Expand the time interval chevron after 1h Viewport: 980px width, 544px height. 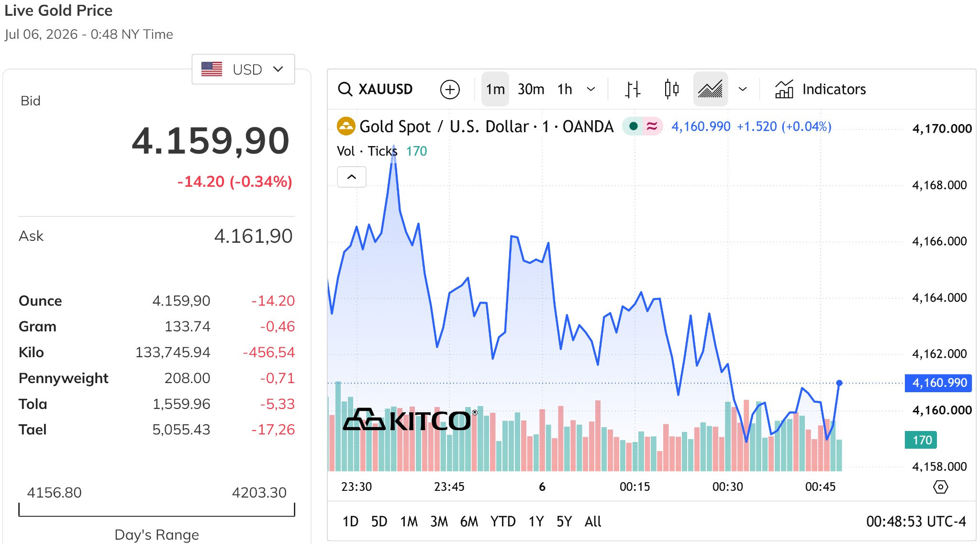coord(591,89)
